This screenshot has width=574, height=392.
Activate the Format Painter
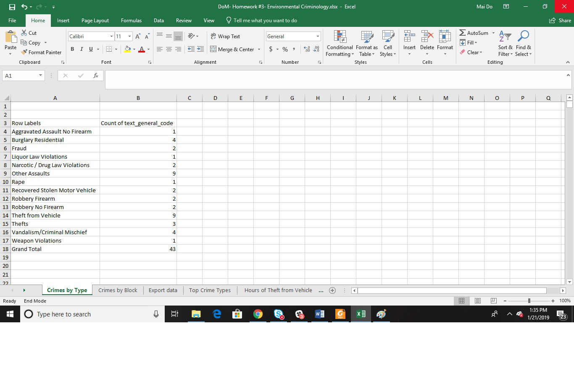point(41,52)
